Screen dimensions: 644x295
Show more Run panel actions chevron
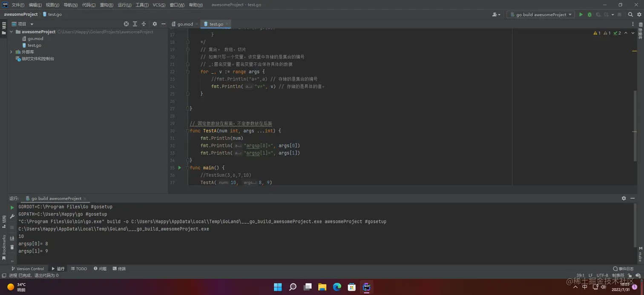(12, 261)
